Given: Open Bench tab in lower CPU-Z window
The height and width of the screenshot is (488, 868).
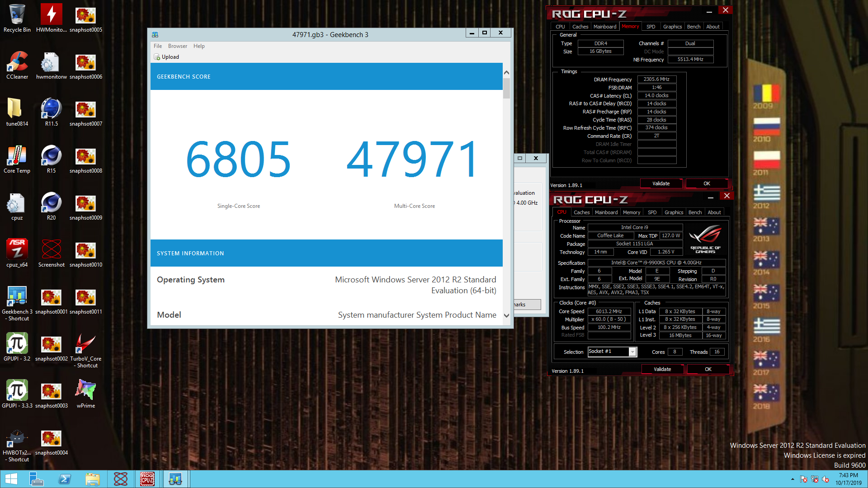Looking at the screenshot, I should click(695, 212).
